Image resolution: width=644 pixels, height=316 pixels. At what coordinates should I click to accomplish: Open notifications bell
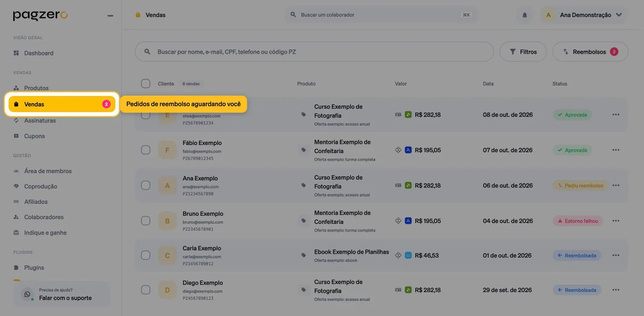[x=525, y=15]
